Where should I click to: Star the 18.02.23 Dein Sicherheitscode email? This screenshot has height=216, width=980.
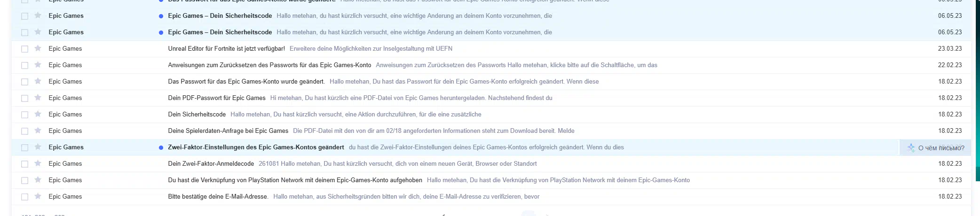(38, 114)
